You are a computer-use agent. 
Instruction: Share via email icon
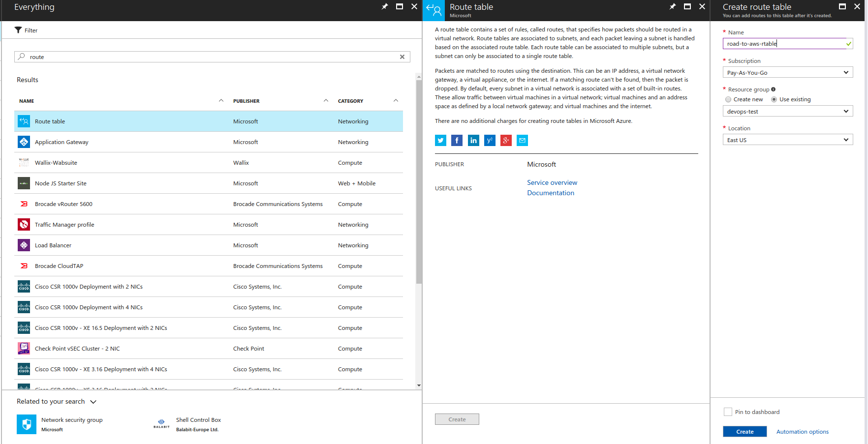(522, 141)
